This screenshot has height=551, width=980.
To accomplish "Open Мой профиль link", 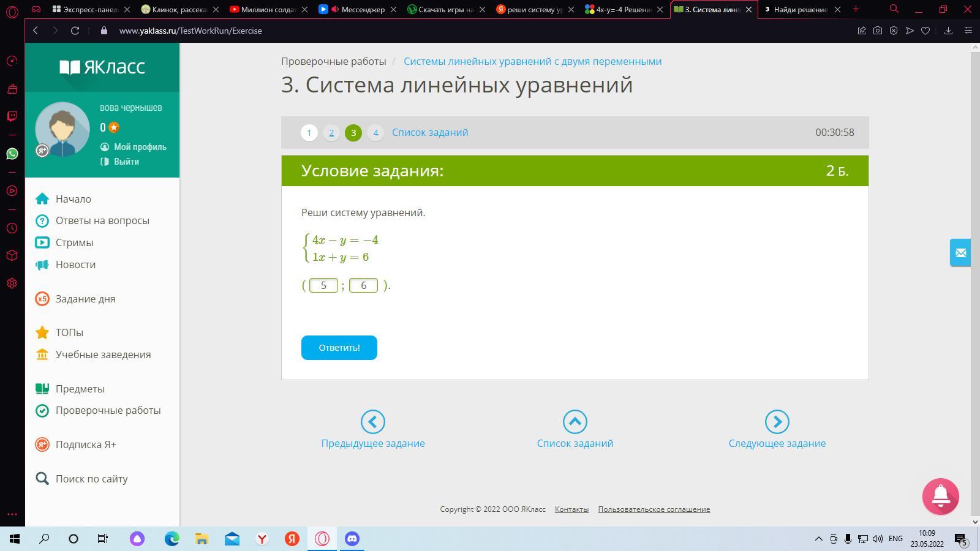I will (134, 147).
